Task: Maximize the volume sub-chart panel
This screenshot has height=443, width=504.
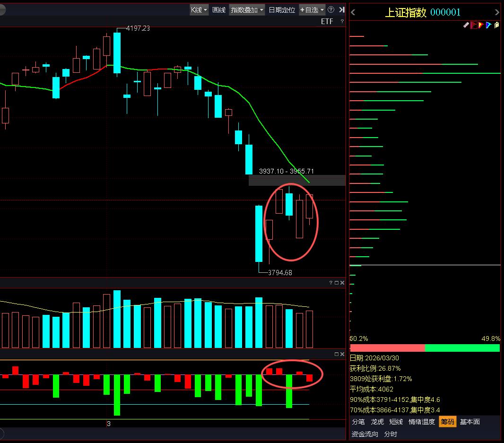Action: click(x=337, y=283)
